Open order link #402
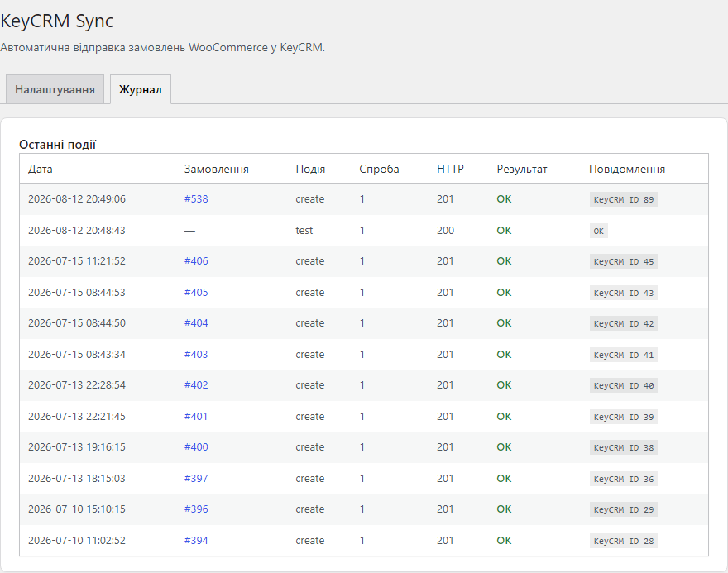This screenshot has height=573, width=728. [x=196, y=385]
